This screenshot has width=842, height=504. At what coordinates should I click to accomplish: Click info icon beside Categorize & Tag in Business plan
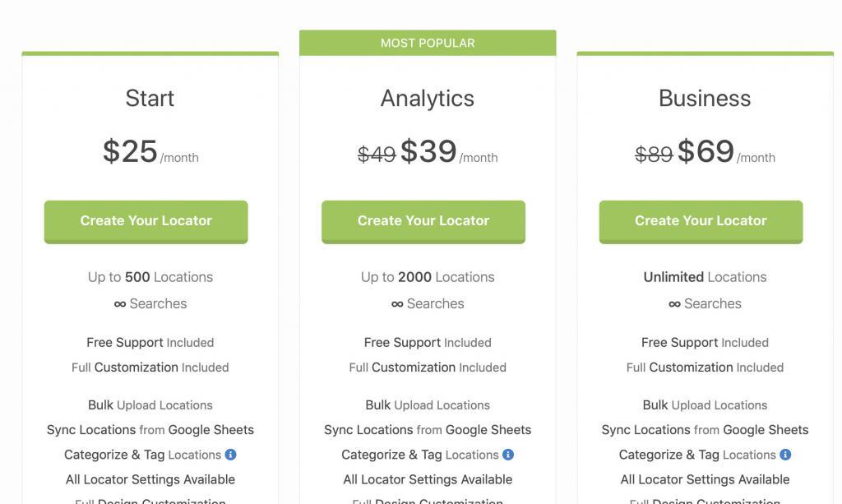(x=785, y=455)
